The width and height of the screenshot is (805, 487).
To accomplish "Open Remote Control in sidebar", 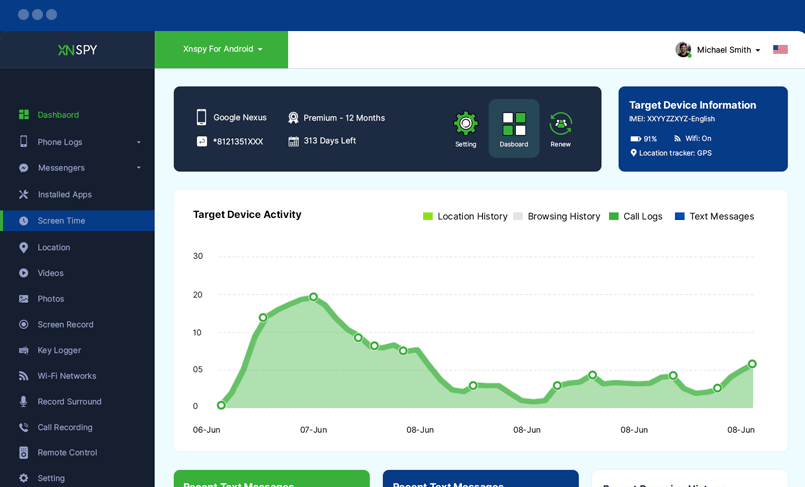I will pyautogui.click(x=67, y=453).
